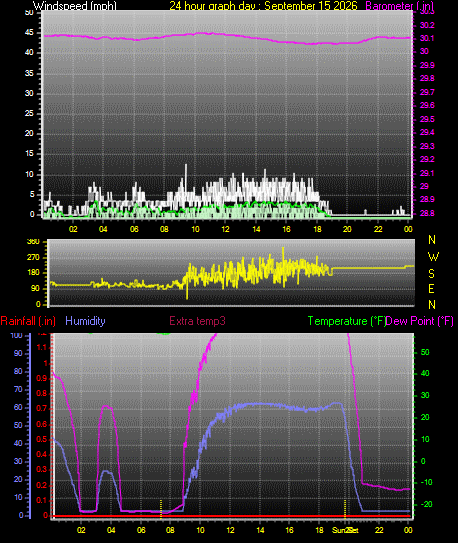Click the 24 hour graph day date title
This screenshot has width=458, height=543.
(x=263, y=5)
